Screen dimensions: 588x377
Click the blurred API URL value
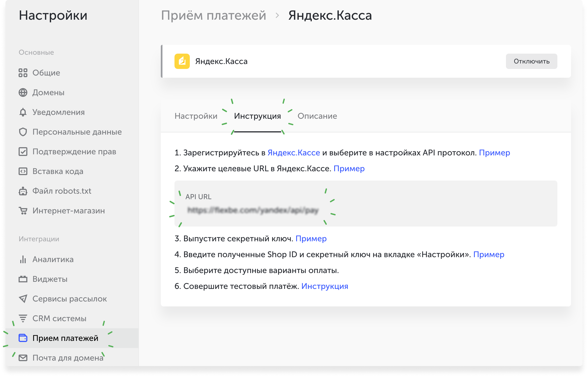(253, 210)
